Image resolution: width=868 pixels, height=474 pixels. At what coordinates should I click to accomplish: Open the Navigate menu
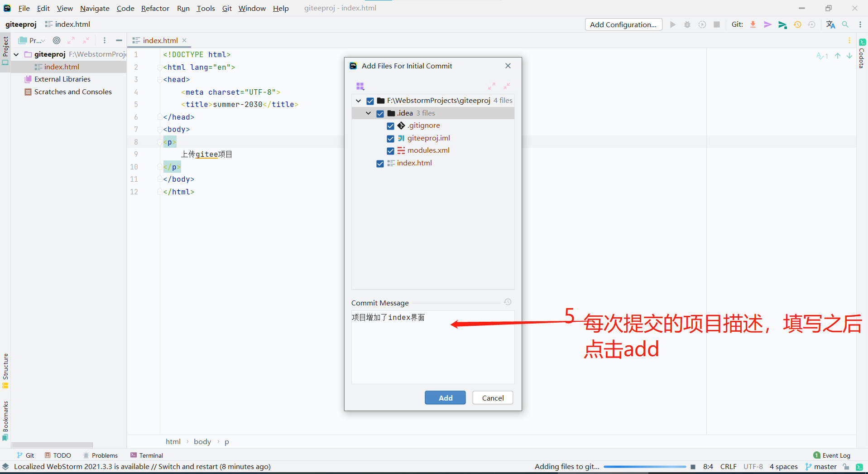coord(95,8)
